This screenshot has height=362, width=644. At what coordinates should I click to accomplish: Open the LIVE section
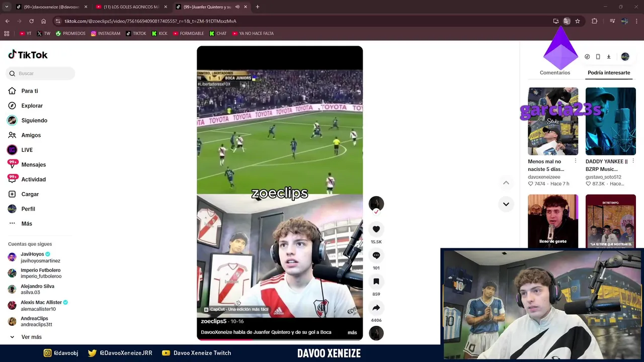point(27,150)
